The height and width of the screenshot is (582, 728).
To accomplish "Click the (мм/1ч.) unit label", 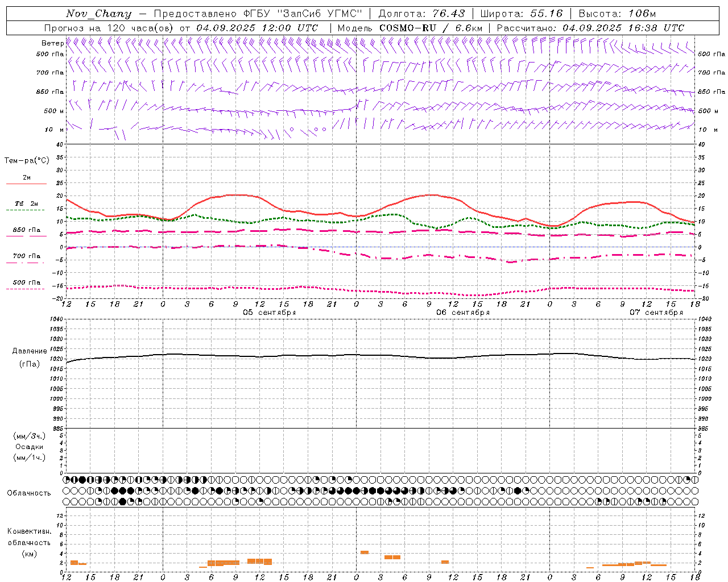I will pyautogui.click(x=30, y=458).
